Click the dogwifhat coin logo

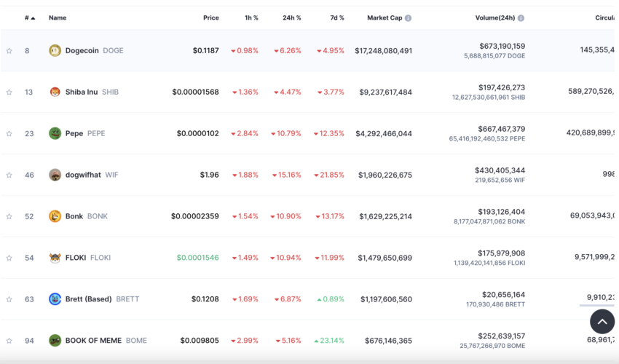point(55,175)
